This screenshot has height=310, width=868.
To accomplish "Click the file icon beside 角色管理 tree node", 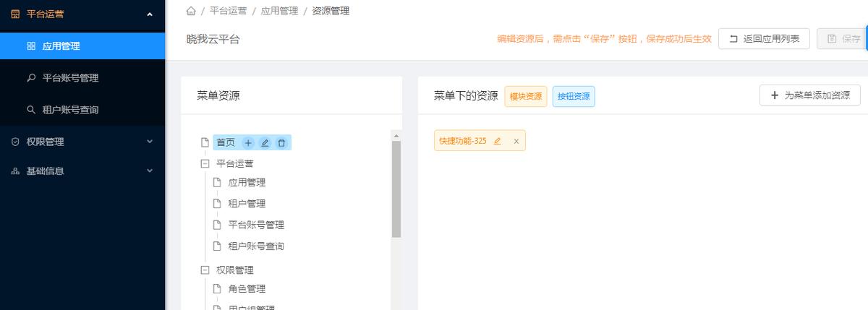I will coord(216,289).
